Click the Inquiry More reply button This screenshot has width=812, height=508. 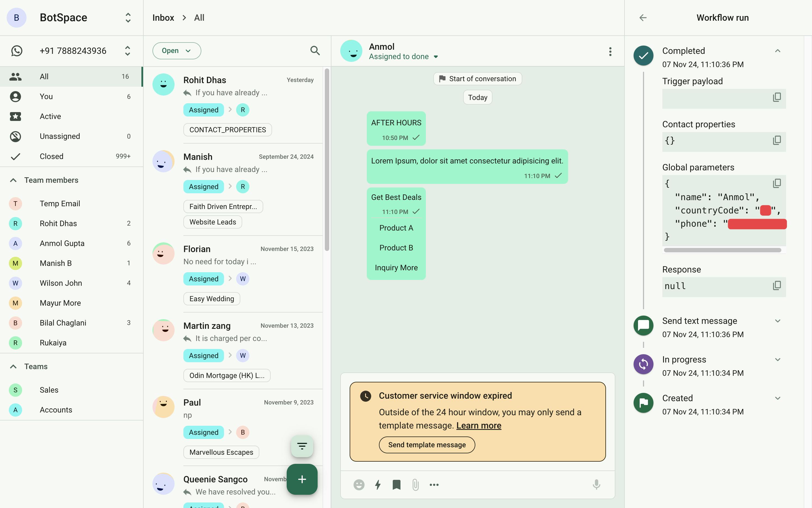(396, 268)
